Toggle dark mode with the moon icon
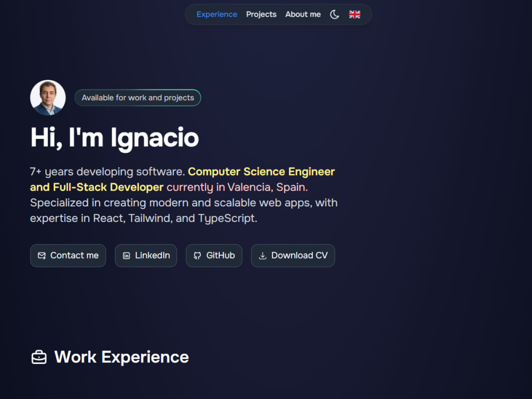The image size is (532, 399). coord(335,14)
